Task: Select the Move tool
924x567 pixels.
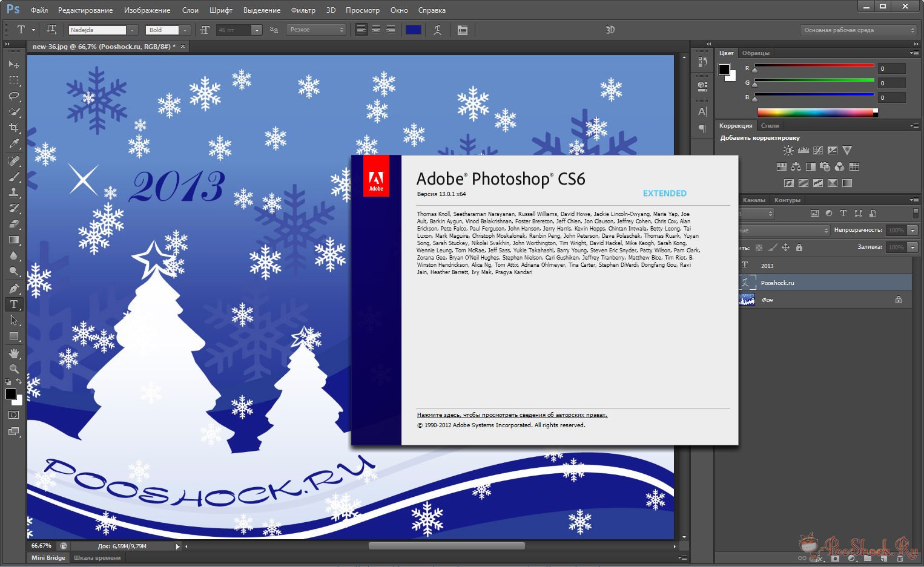Action: (x=13, y=64)
